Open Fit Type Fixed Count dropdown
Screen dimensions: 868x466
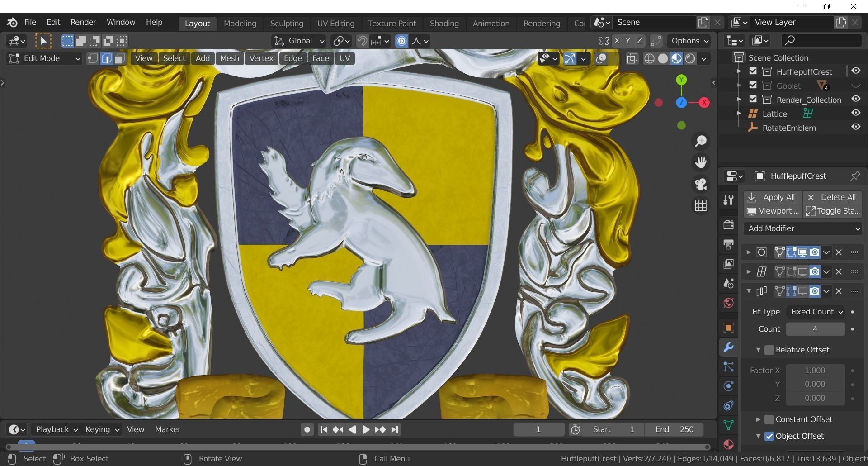point(816,312)
